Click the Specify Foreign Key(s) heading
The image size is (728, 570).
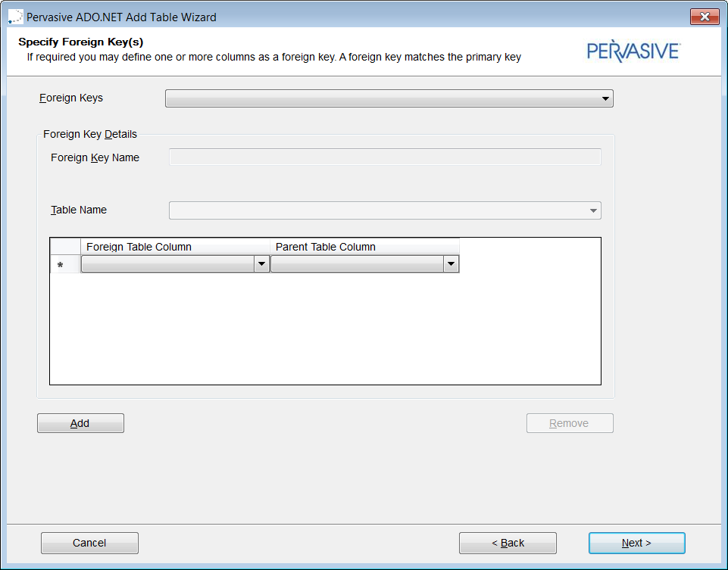point(81,42)
